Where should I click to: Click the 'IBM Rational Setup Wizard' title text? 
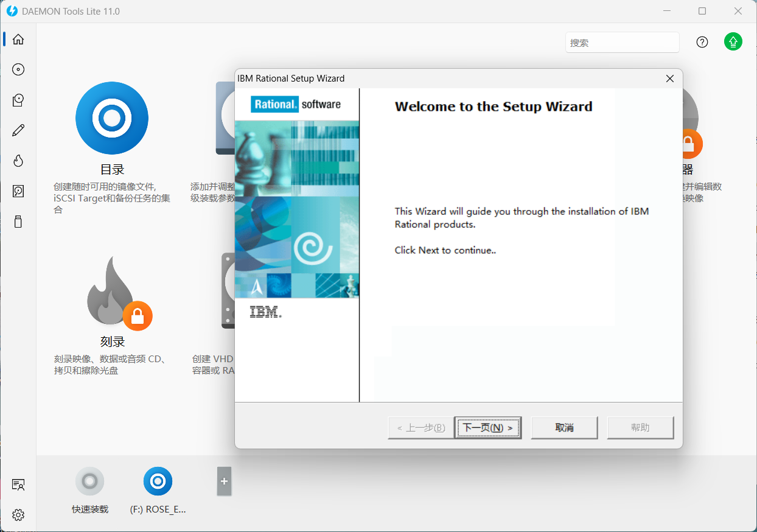pos(291,79)
